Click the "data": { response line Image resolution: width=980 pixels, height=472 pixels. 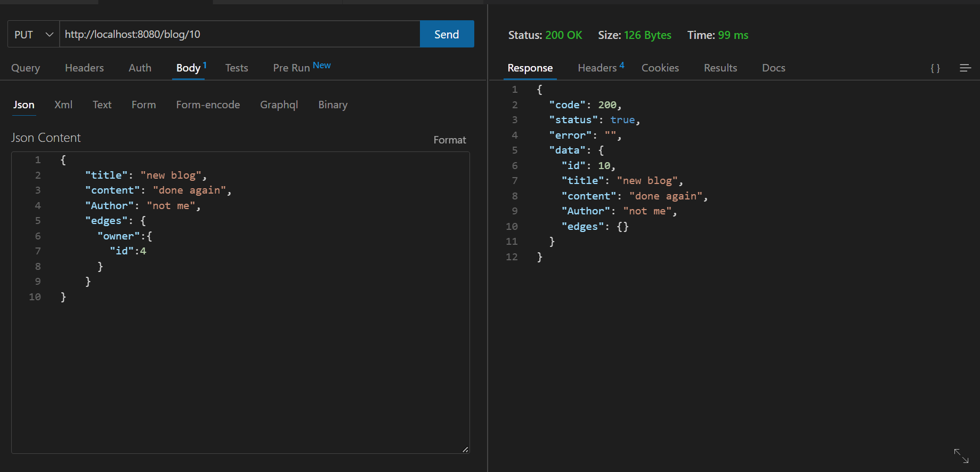coord(577,150)
